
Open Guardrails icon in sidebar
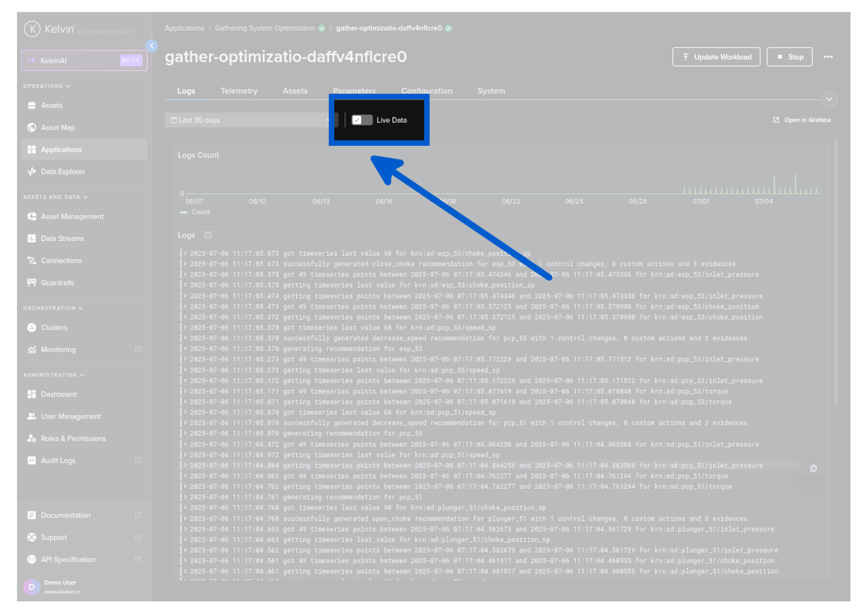pyautogui.click(x=32, y=283)
